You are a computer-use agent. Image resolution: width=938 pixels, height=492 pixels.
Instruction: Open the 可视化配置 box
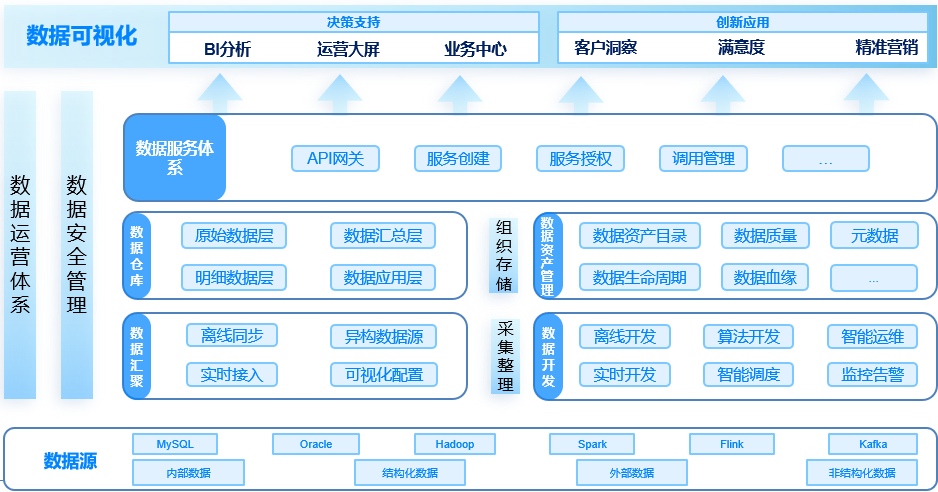click(384, 375)
